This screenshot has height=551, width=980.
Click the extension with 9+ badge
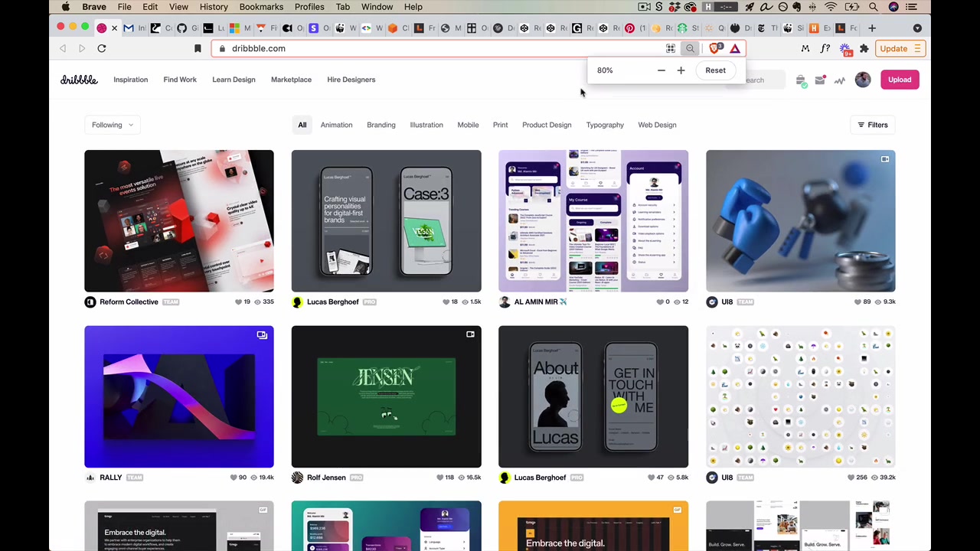click(844, 48)
